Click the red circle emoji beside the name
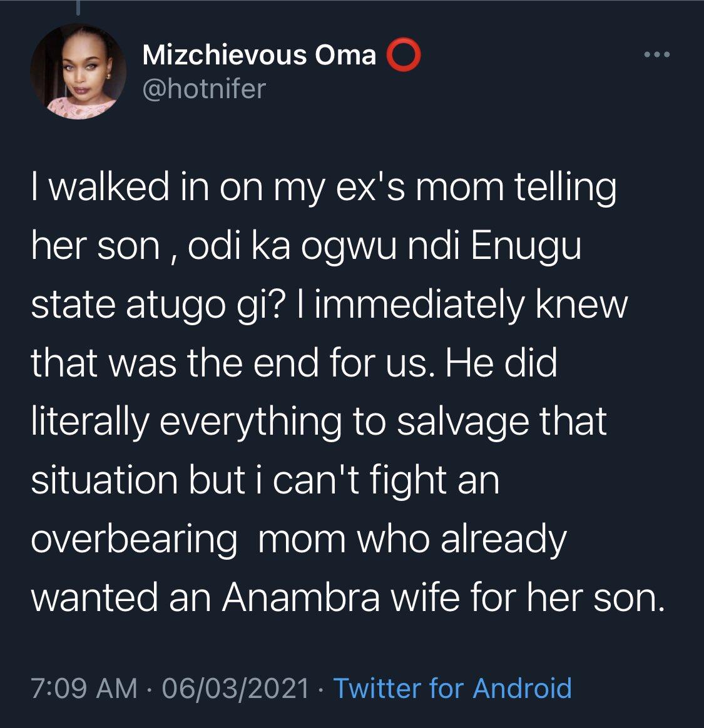704x728 pixels. (x=404, y=56)
